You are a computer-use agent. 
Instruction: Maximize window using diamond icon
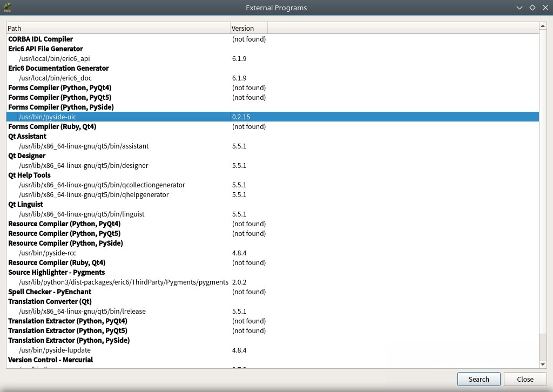click(x=532, y=8)
